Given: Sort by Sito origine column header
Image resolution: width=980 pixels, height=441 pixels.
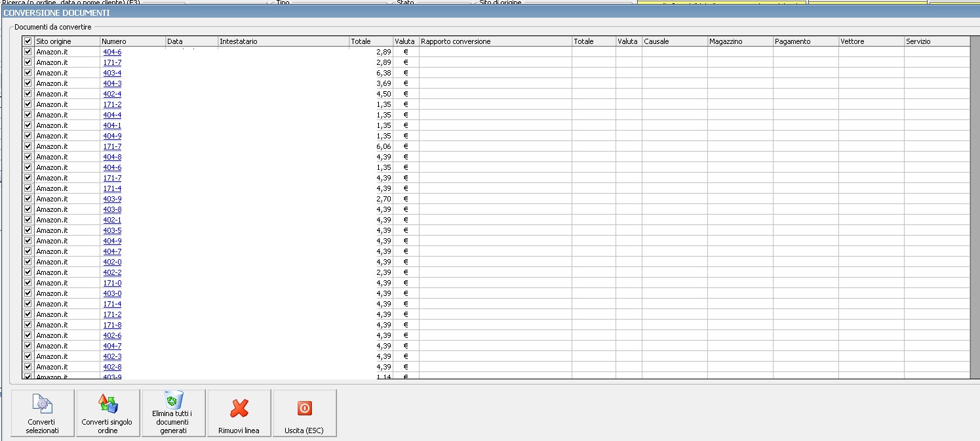Looking at the screenshot, I should (67, 41).
